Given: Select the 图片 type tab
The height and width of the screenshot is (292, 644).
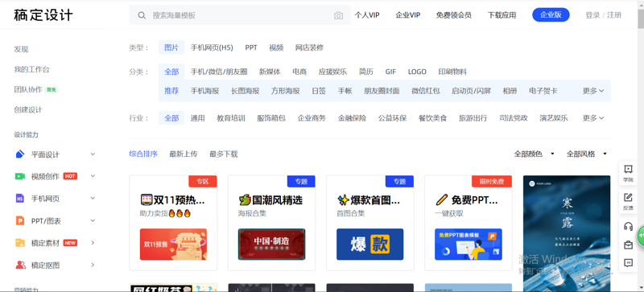Looking at the screenshot, I should click(171, 47).
